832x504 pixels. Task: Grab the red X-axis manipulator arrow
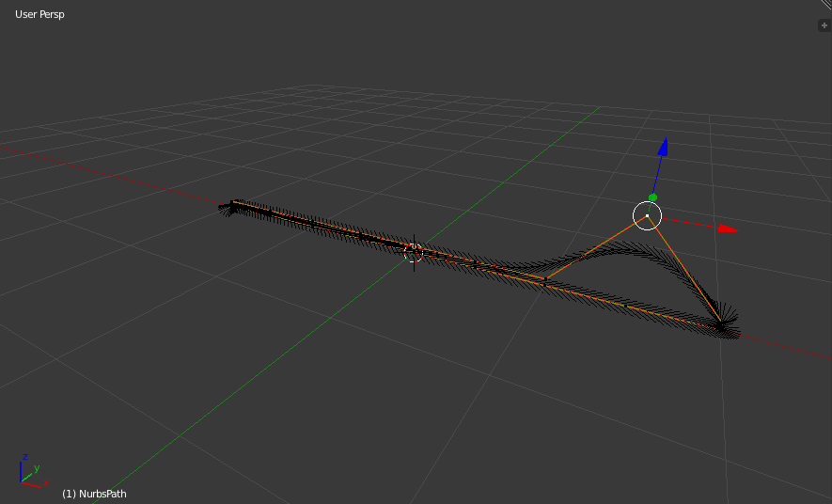[x=728, y=228]
